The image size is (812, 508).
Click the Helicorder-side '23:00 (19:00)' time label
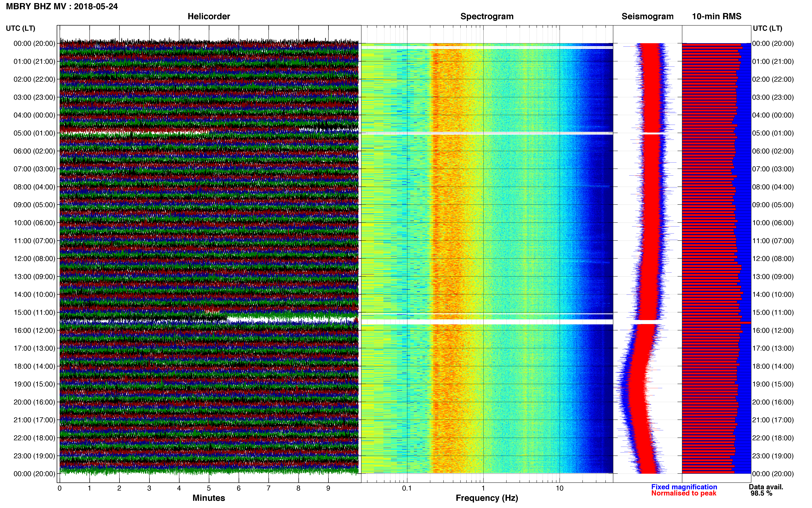pyautogui.click(x=34, y=456)
